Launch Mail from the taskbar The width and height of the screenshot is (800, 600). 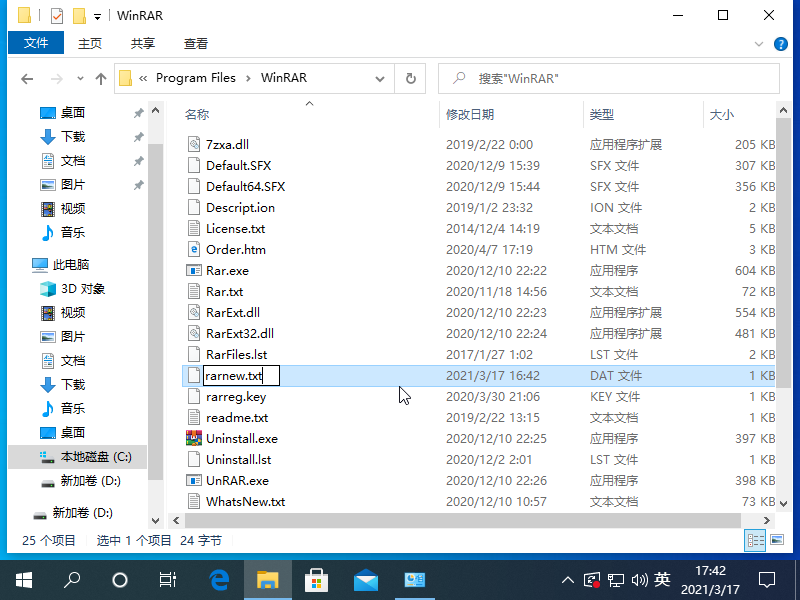[365, 579]
